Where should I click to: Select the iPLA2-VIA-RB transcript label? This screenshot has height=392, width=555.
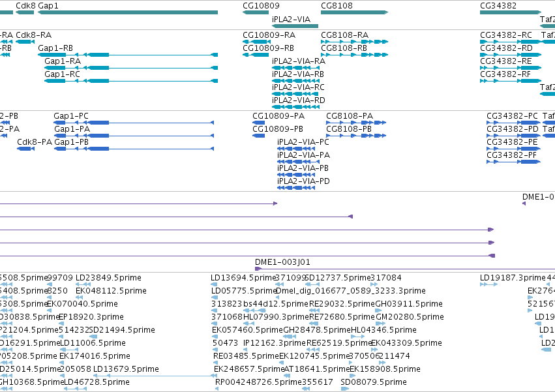tap(297, 74)
